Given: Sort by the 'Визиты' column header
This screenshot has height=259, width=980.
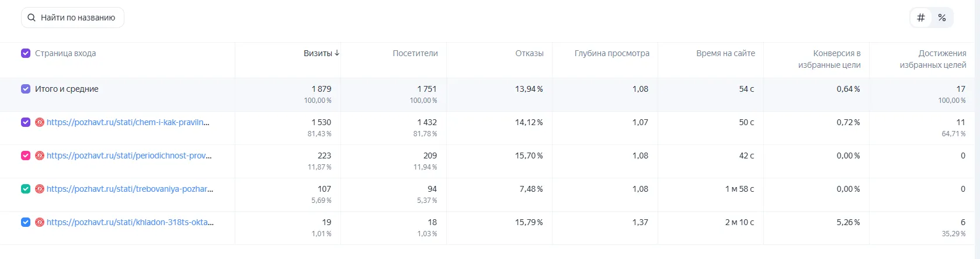Looking at the screenshot, I should (x=318, y=53).
